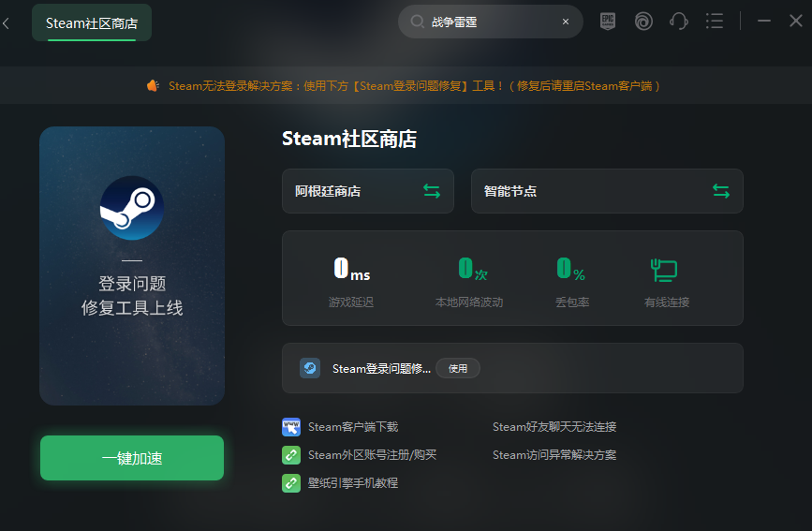Click link icon beside 壁纸引擎手机教程
Image resolution: width=812 pixels, height=531 pixels.
[291, 483]
